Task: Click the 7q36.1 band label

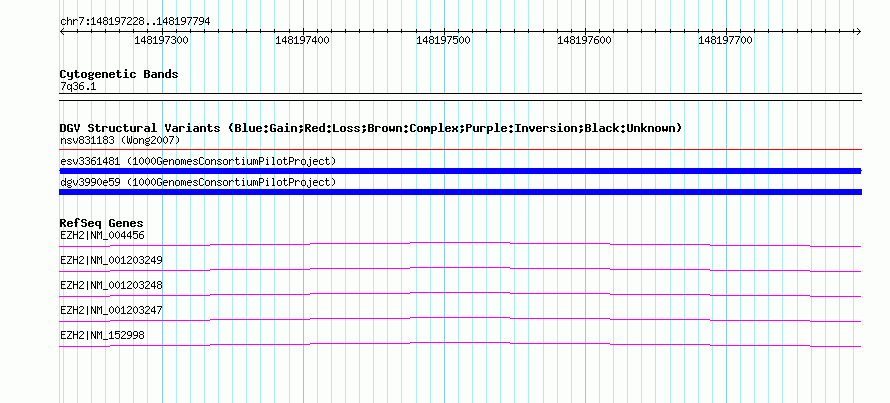Action: pos(78,86)
